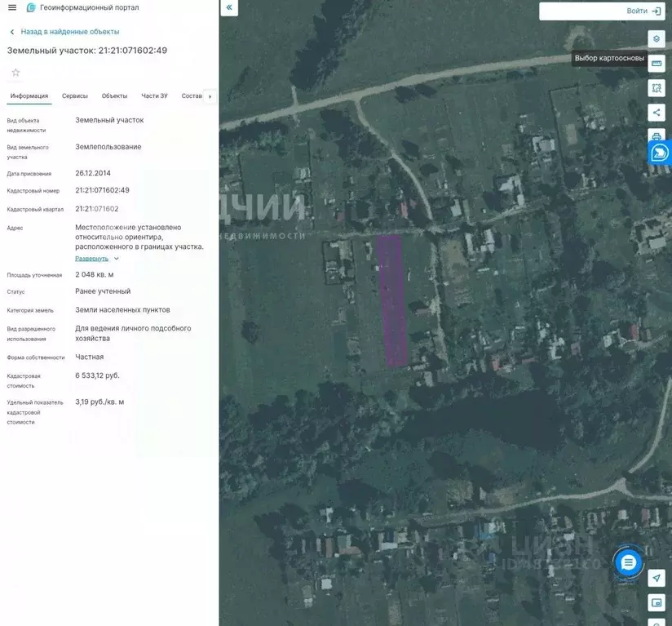The height and width of the screenshot is (626, 672).
Task: Click the purple highlighted land parcel
Action: [x=392, y=298]
